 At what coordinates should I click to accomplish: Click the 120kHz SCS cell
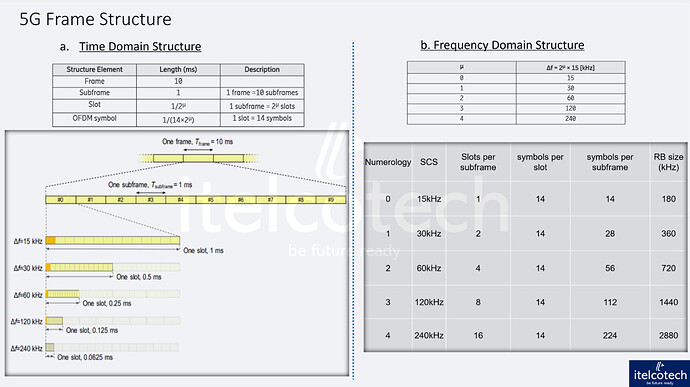pyautogui.click(x=429, y=302)
